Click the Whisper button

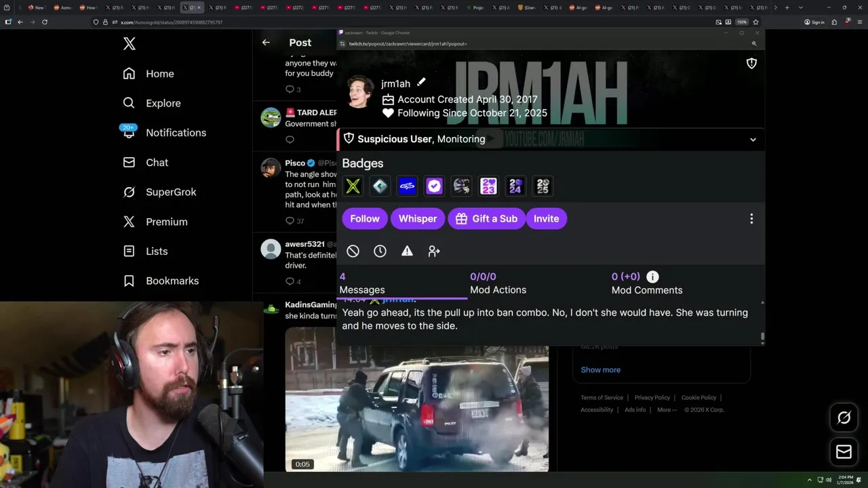(418, 219)
